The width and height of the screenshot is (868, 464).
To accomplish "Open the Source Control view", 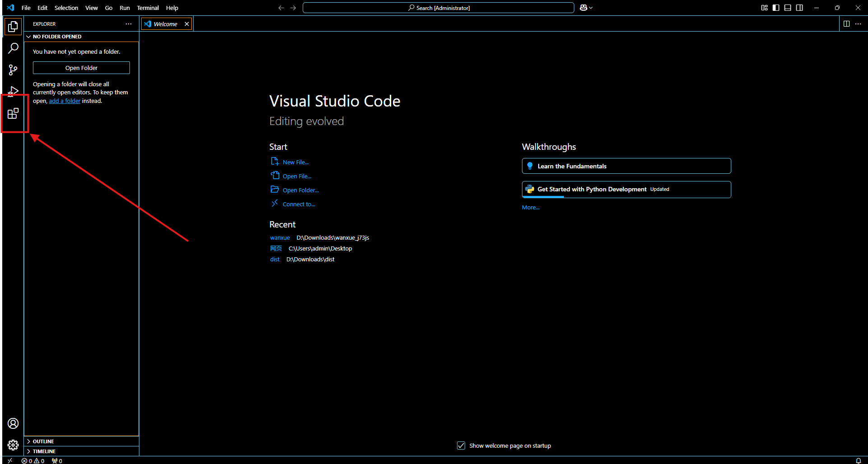I will (13, 70).
